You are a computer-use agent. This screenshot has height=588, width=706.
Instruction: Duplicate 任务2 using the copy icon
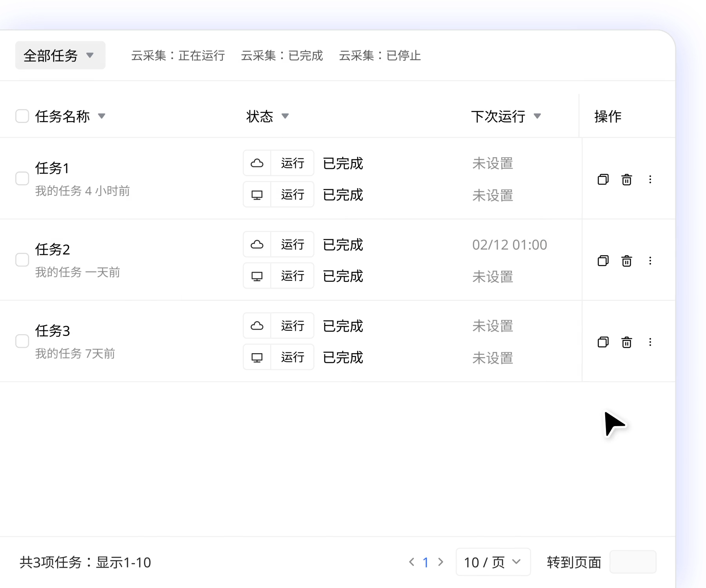coord(603,261)
